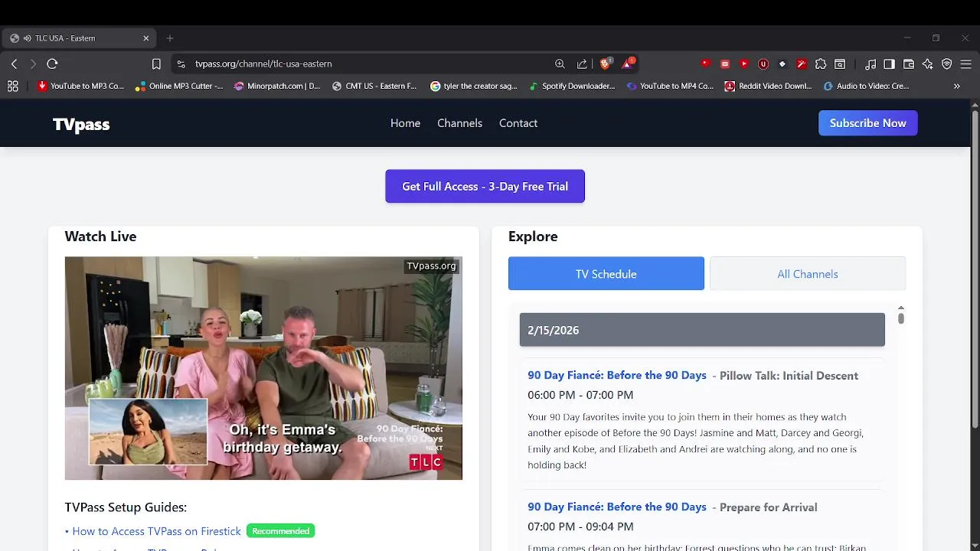View site information icon in the address bar
Screen dimensions: 980x551
click(181, 64)
